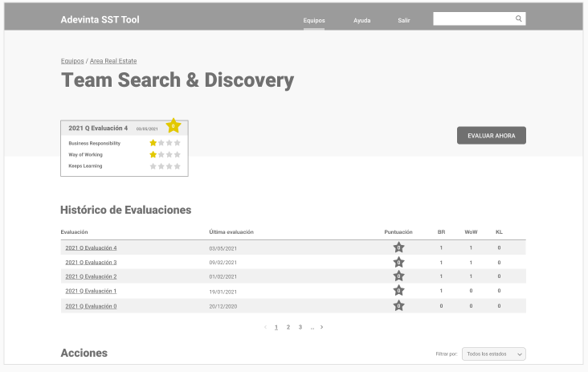Click score star icon for 2021 Q Evaluación 3 row
The height and width of the screenshot is (372, 588).
[398, 262]
